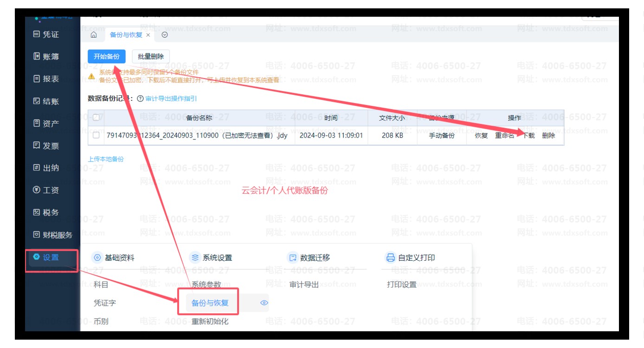This screenshot has height=348, width=644.
Task: Open 发票 in the sidebar
Action: point(51,146)
